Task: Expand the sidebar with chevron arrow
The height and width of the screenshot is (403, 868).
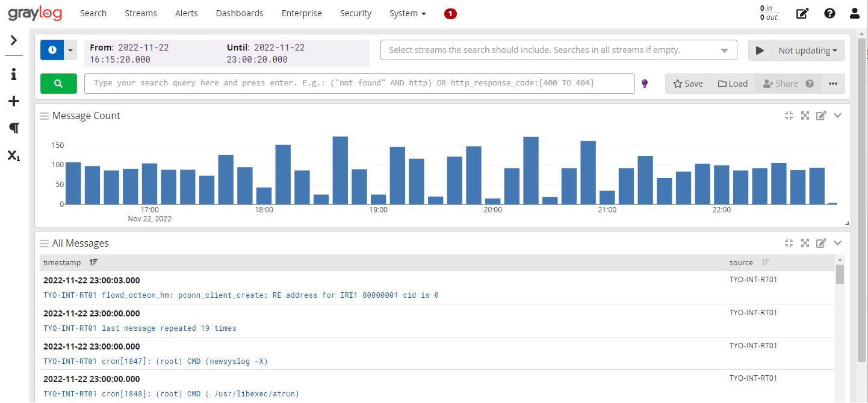Action: point(14,40)
